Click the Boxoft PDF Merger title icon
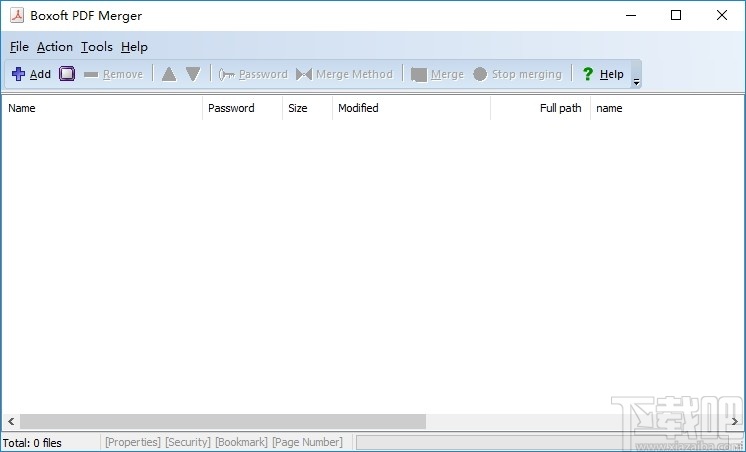The image size is (746, 452). tap(17, 15)
